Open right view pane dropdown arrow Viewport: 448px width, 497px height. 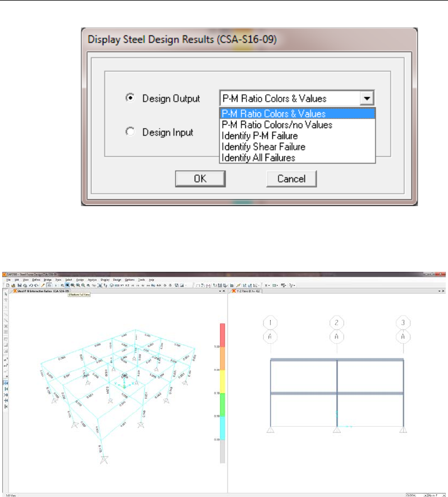pyautogui.click(x=439, y=291)
